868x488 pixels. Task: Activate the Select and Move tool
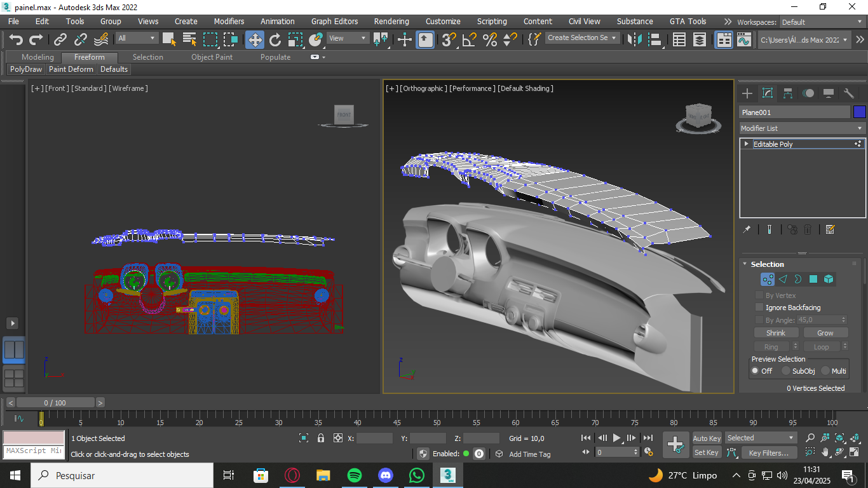tap(255, 39)
